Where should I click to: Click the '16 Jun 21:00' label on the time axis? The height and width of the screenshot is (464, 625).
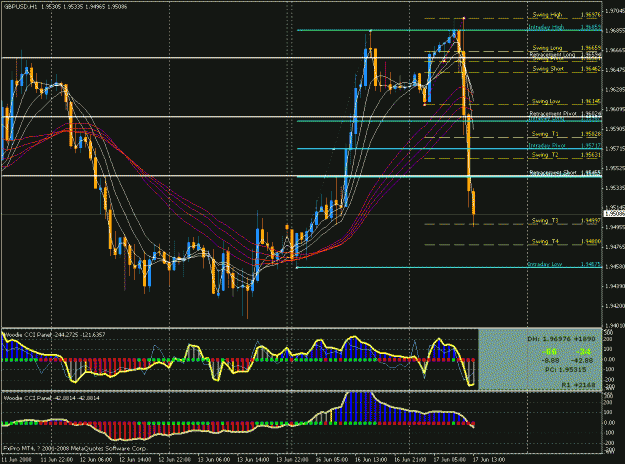(x=410, y=459)
